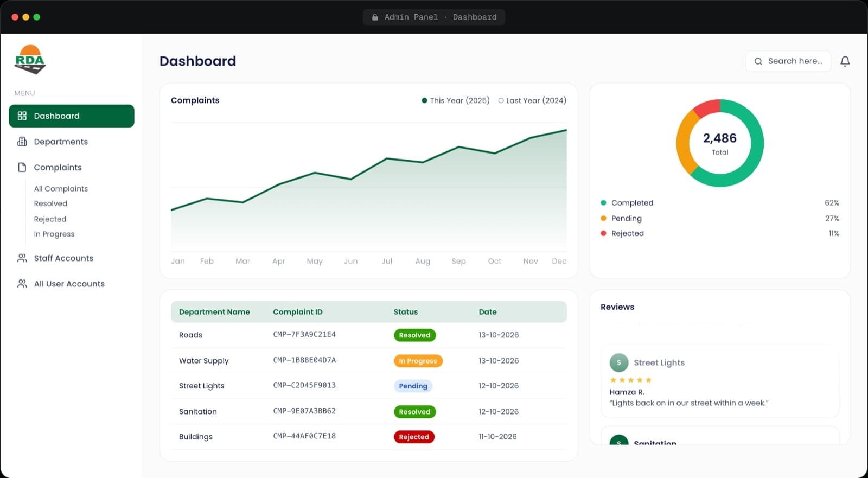
Task: Click the Department Name column header
Action: (214, 312)
